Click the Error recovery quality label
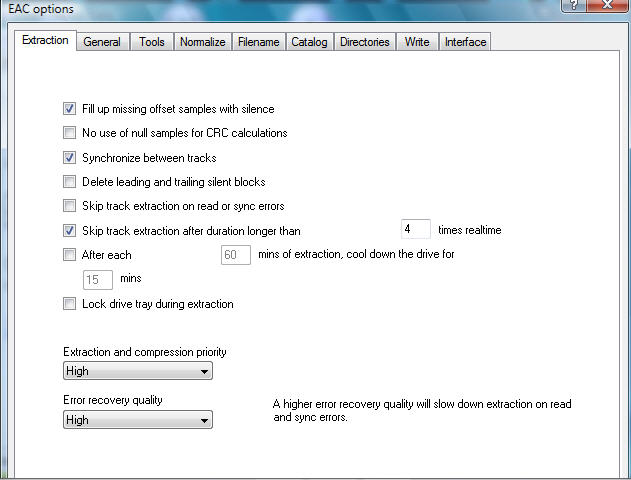 tap(113, 400)
